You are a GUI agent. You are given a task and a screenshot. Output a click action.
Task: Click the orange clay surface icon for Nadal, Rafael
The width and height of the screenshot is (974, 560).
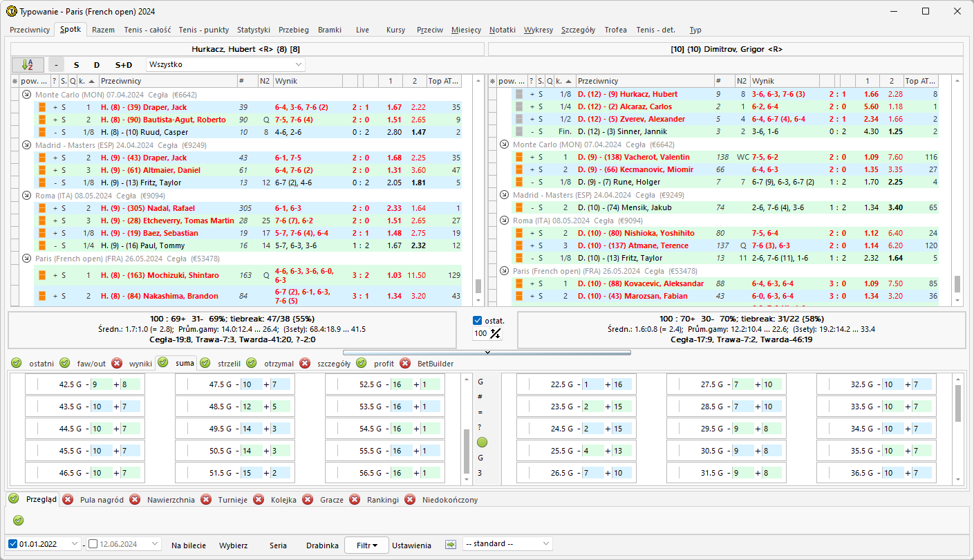pos(41,208)
